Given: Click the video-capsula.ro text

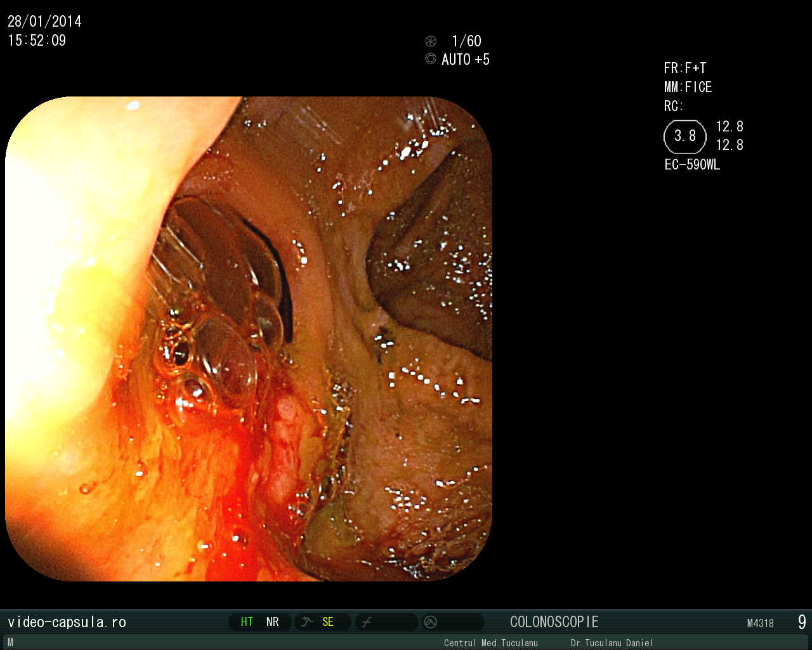Looking at the screenshot, I should point(67,622).
